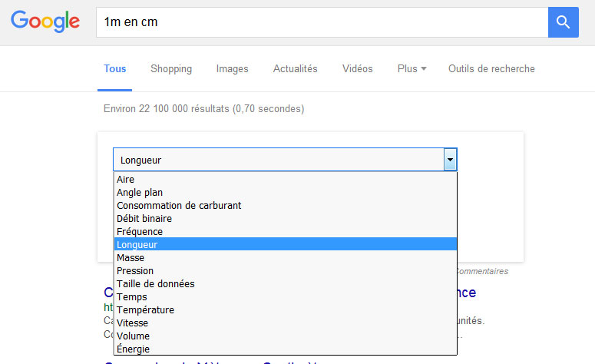Collapse the Longueur unit-type dropdown arrow
Screen dimensions: 595x364
[x=451, y=160]
